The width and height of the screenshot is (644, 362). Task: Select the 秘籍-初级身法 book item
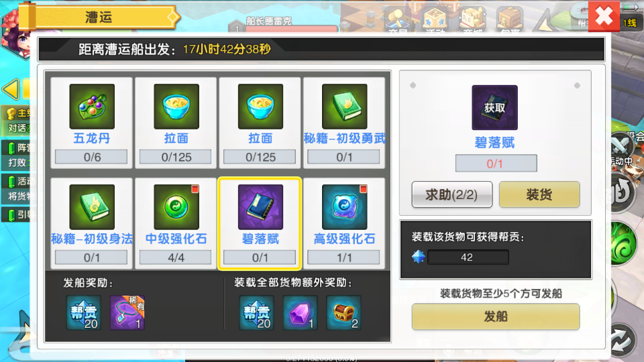(92, 223)
